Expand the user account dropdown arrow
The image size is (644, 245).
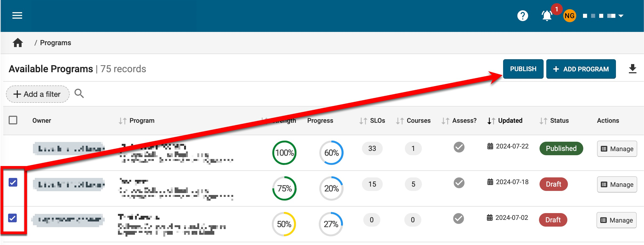621,16
